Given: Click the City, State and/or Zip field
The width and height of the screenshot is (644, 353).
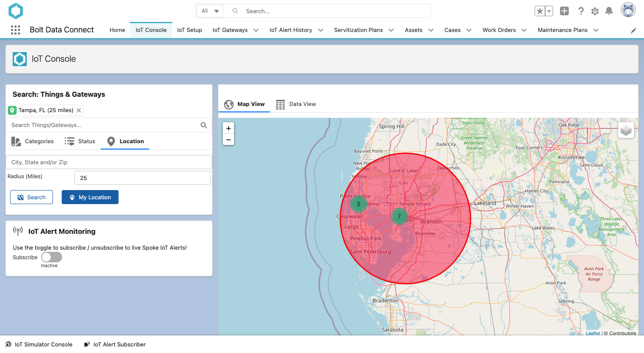Looking at the screenshot, I should (109, 162).
